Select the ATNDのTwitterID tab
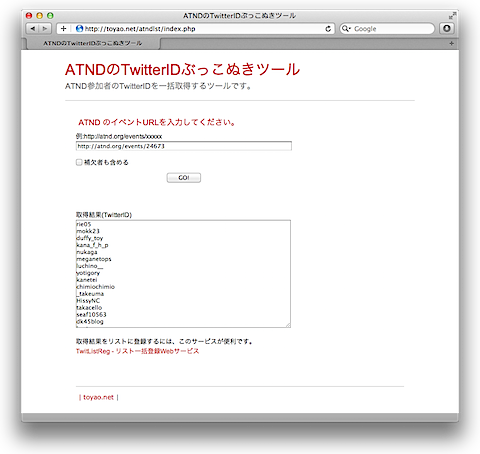This screenshot has width=480, height=454. point(93,43)
